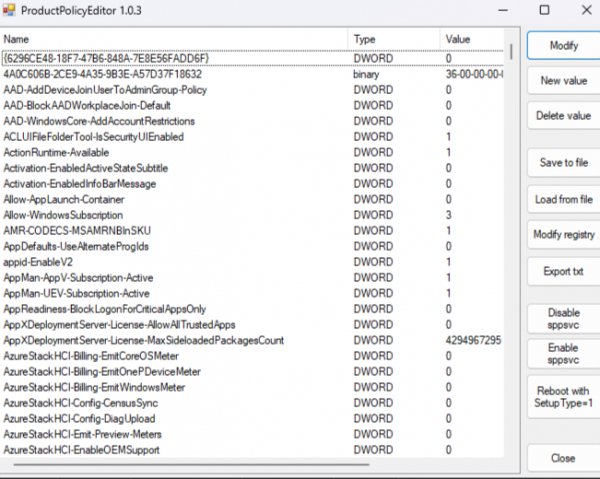Image resolution: width=600 pixels, height=479 pixels.
Task: Click the horizontal scrollbar at list bottom
Action: 191,465
